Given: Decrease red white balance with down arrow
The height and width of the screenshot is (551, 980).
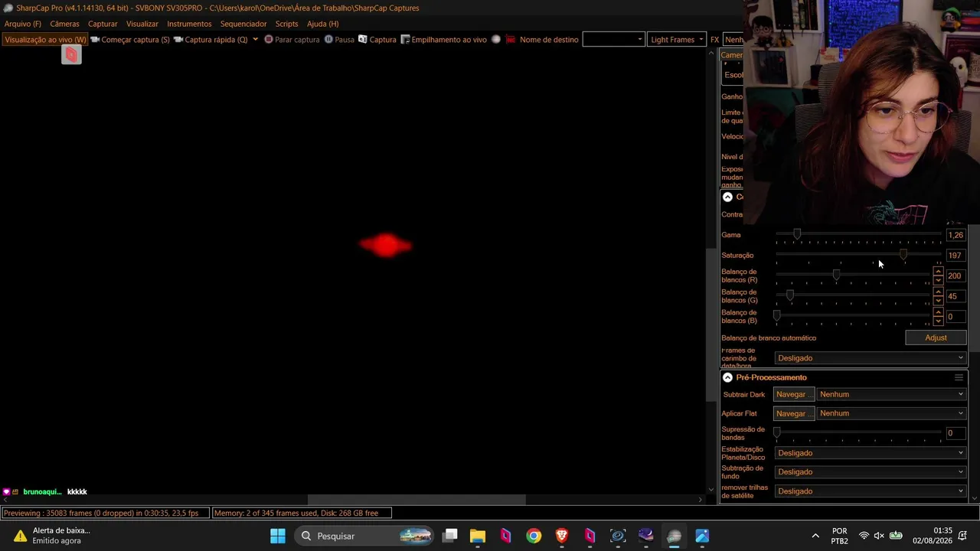Looking at the screenshot, I should click(x=939, y=279).
